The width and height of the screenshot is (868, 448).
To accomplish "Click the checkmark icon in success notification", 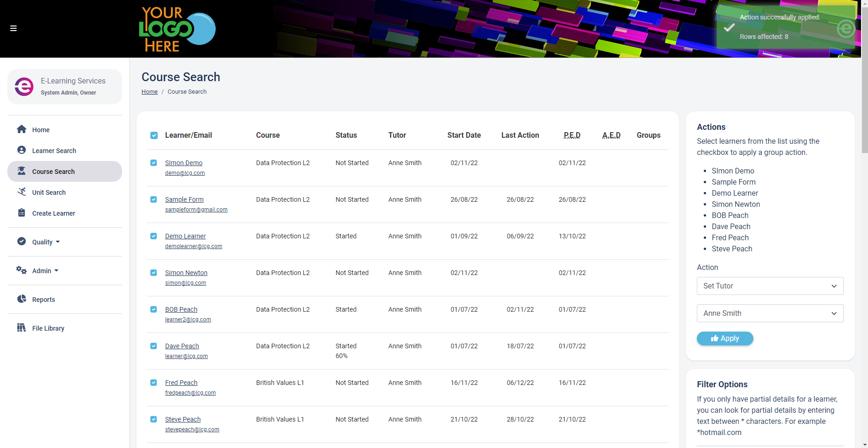I will click(729, 27).
